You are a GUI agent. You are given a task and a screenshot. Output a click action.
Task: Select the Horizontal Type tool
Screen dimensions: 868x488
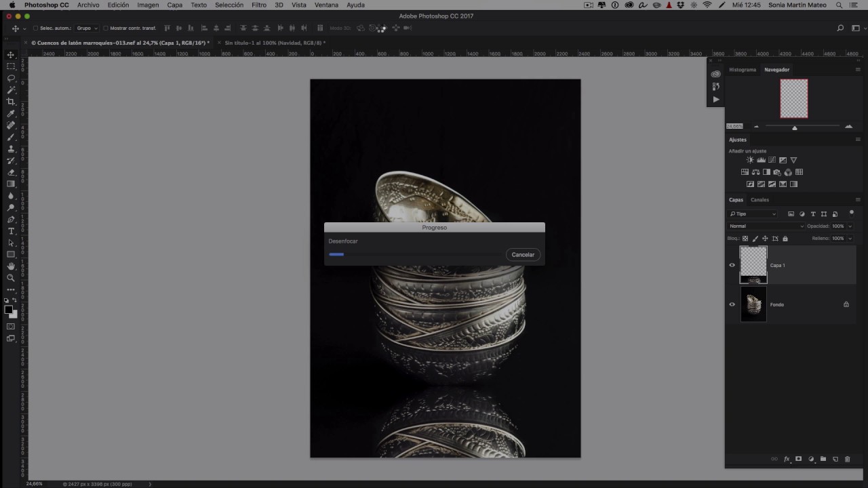(11, 231)
